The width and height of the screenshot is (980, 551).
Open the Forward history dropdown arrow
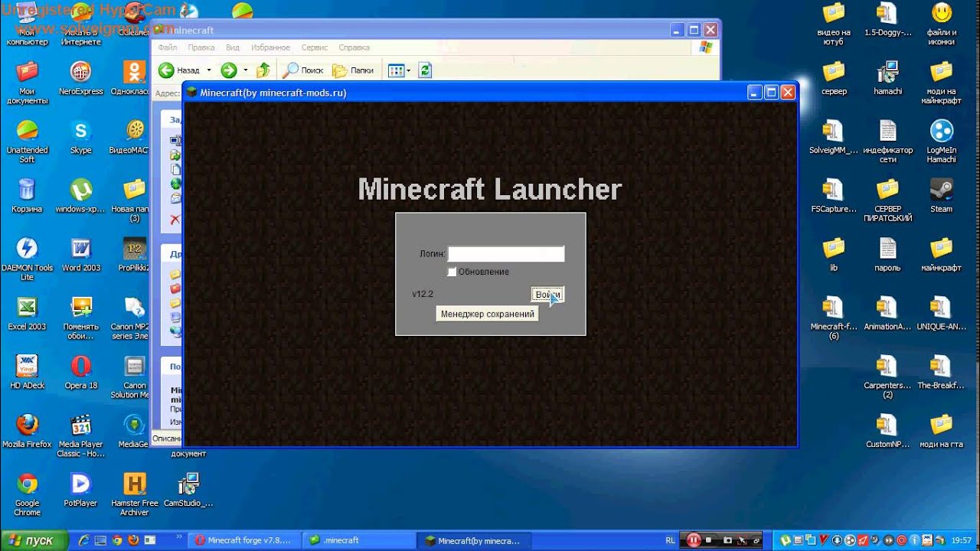pyautogui.click(x=245, y=70)
